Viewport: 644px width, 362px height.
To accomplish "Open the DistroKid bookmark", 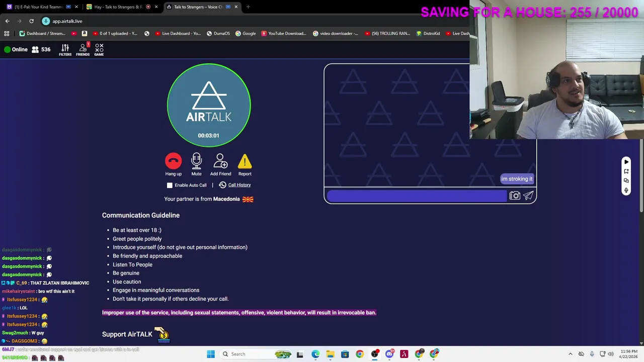I will coord(428,34).
